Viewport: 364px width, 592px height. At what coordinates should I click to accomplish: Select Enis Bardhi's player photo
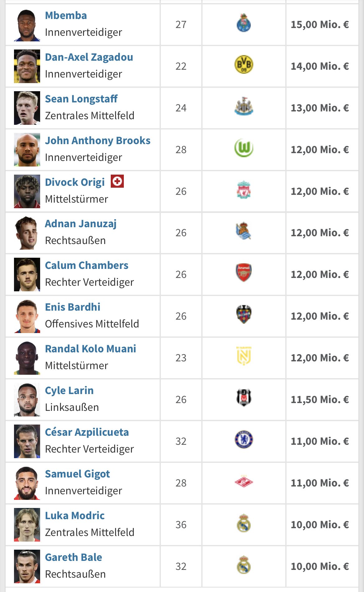click(27, 316)
